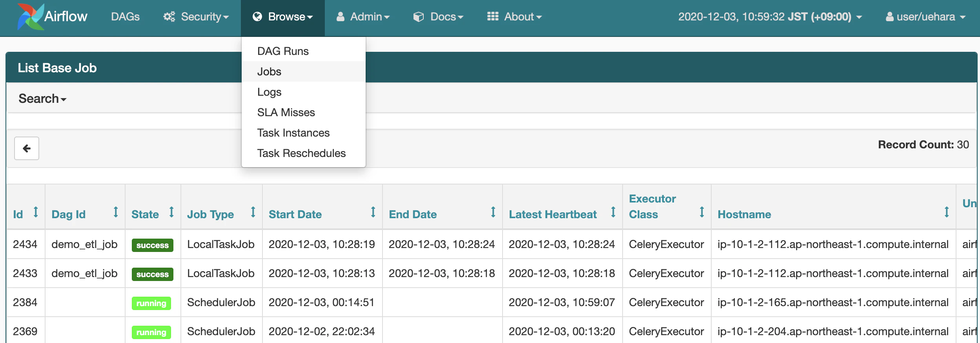This screenshot has height=343, width=980.
Task: Sort by Id column arrows
Action: (36, 212)
